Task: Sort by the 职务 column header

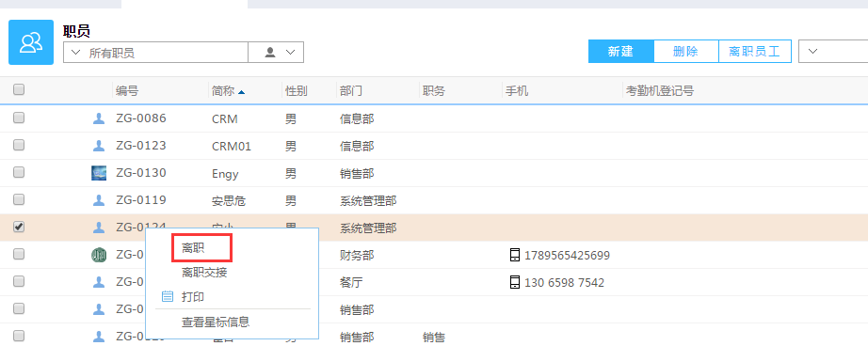Action: coord(433,91)
